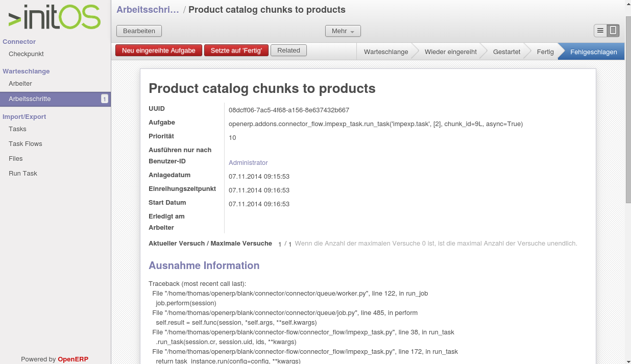Viewport: 631px width, 364px height.
Task: Click the Arbeitsschritte counter badge
Action: coord(105,99)
